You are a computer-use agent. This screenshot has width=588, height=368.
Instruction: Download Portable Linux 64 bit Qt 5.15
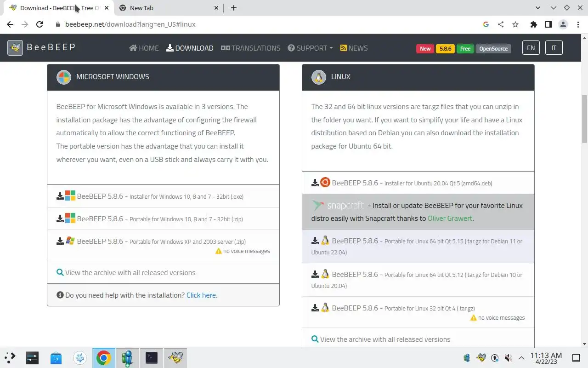pos(418,246)
